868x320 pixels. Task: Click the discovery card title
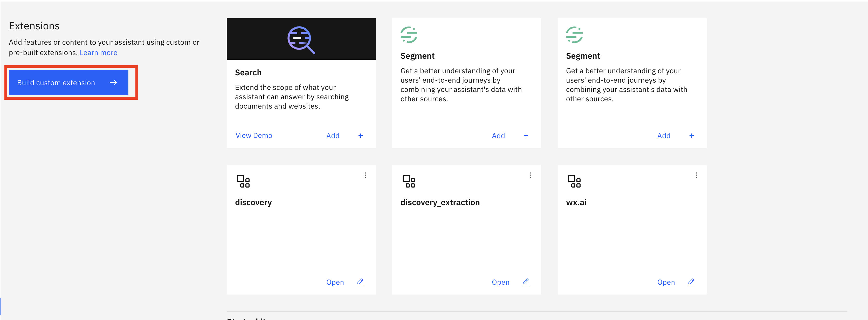pyautogui.click(x=253, y=203)
